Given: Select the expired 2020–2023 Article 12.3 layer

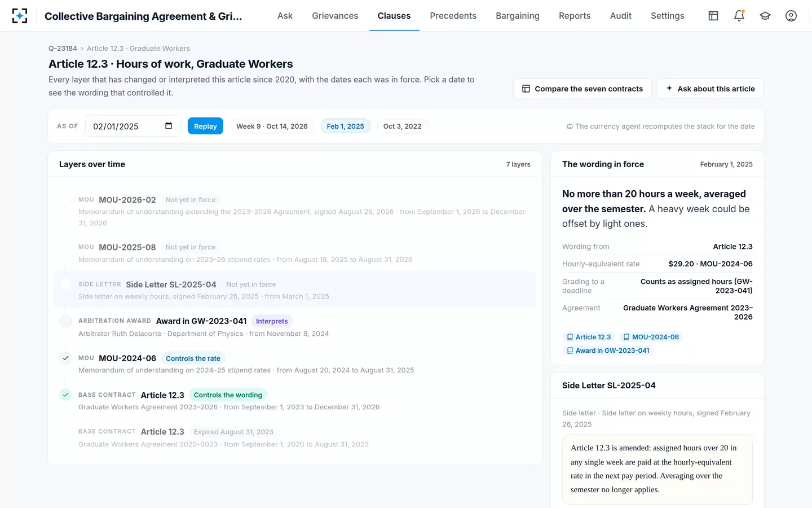Looking at the screenshot, I should coord(295,437).
